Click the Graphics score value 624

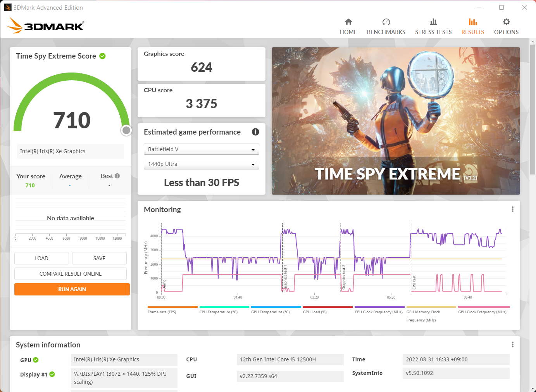[x=202, y=67]
